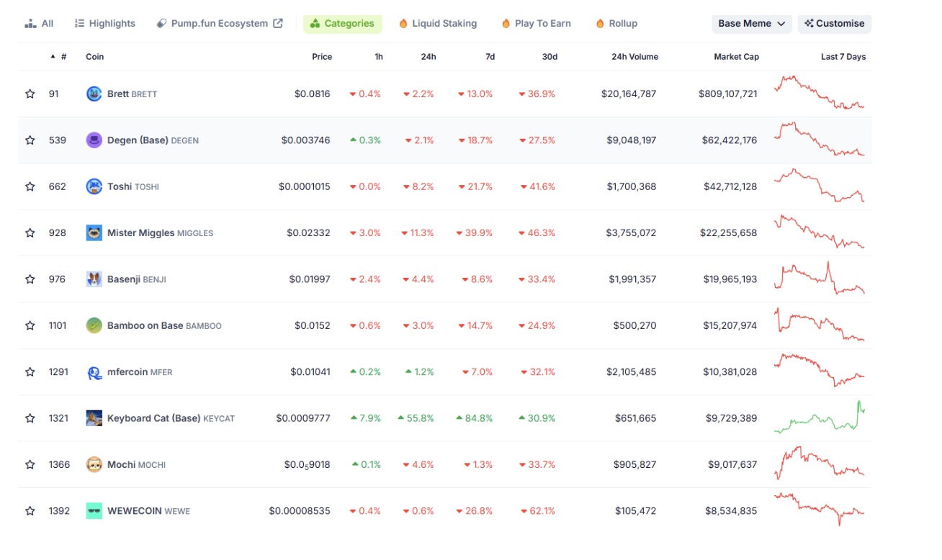The height and width of the screenshot is (560, 942).
Task: Open WEWECOIN's 7-day sparkline chart
Action: [x=820, y=510]
